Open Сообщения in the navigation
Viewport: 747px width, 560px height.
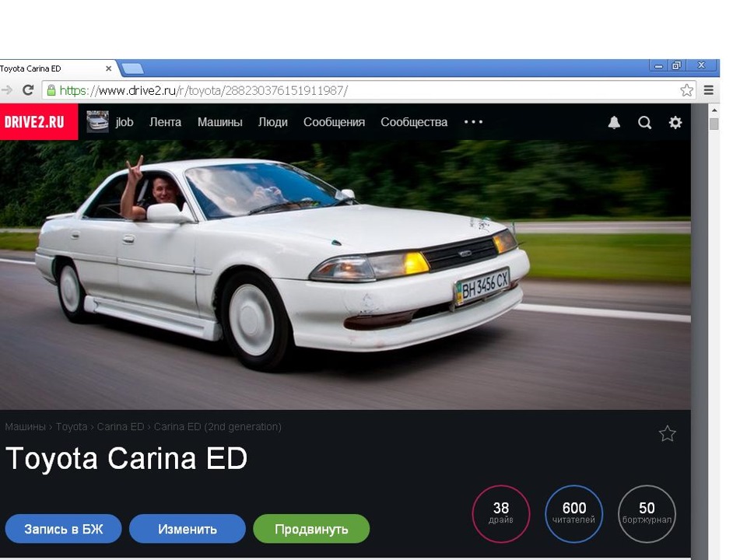click(x=334, y=122)
